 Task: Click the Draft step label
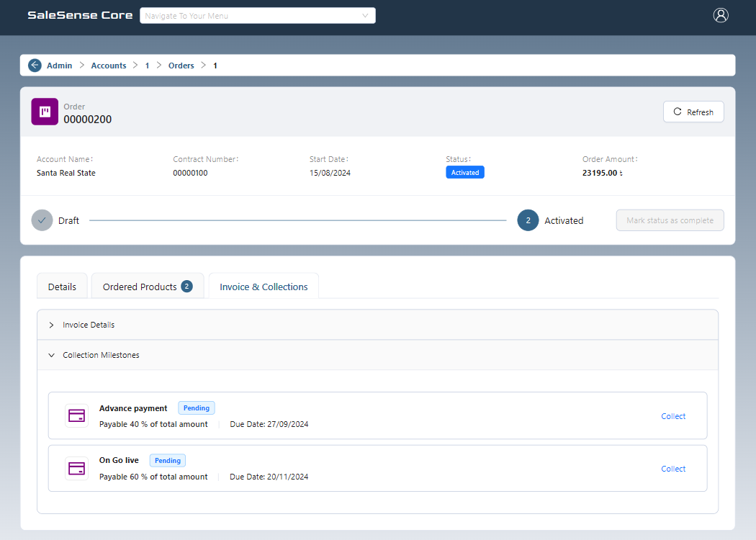point(68,221)
